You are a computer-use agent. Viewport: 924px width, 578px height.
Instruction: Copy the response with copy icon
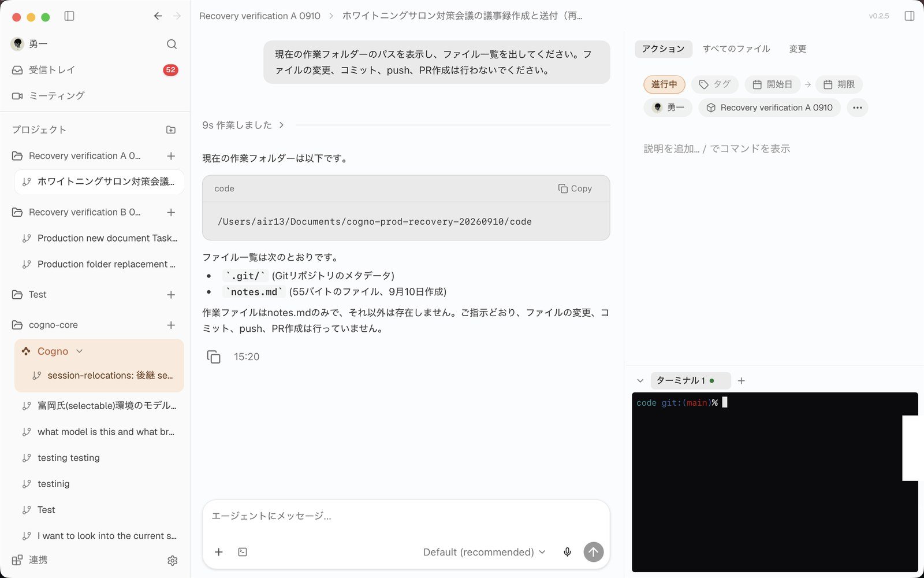214,357
